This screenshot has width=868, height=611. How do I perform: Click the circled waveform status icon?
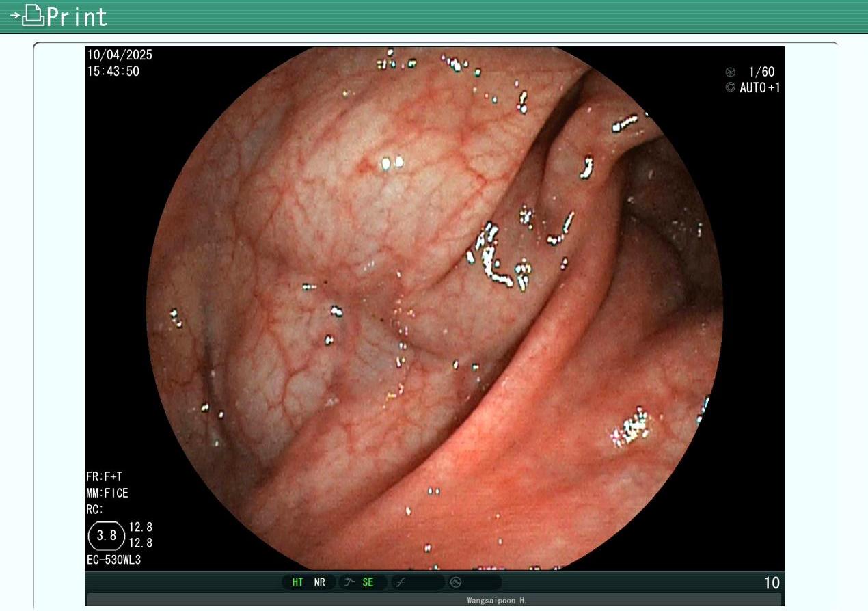pos(456,582)
